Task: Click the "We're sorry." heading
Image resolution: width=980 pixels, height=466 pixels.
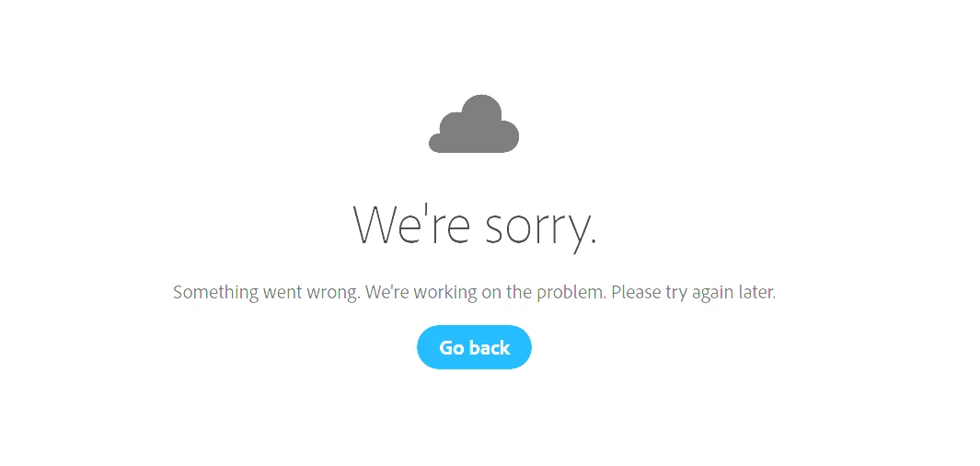Action: (475, 226)
